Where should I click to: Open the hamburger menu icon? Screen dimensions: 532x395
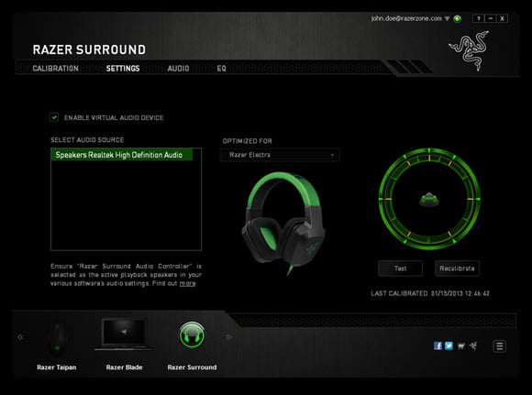499,346
